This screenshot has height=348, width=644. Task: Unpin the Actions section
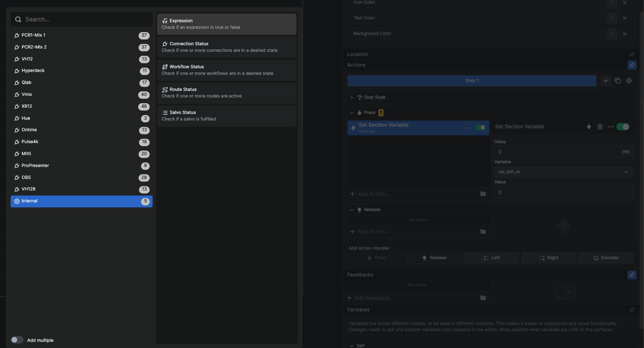(x=632, y=65)
